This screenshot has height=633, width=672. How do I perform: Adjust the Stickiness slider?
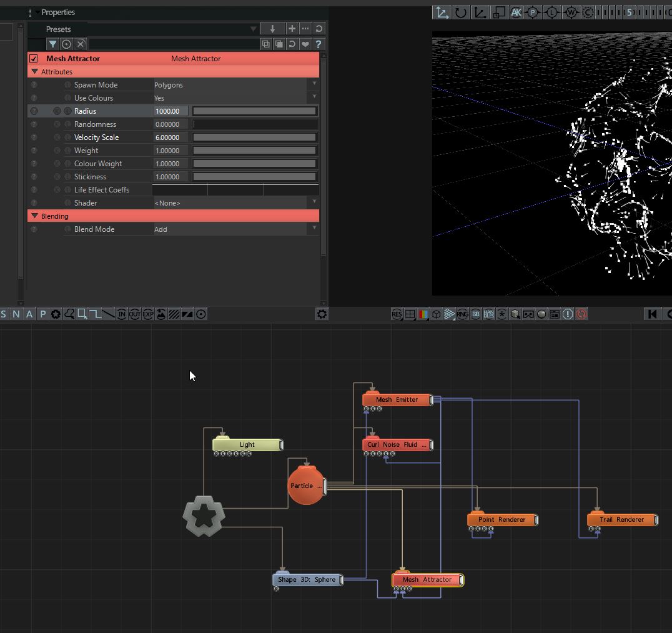(255, 177)
